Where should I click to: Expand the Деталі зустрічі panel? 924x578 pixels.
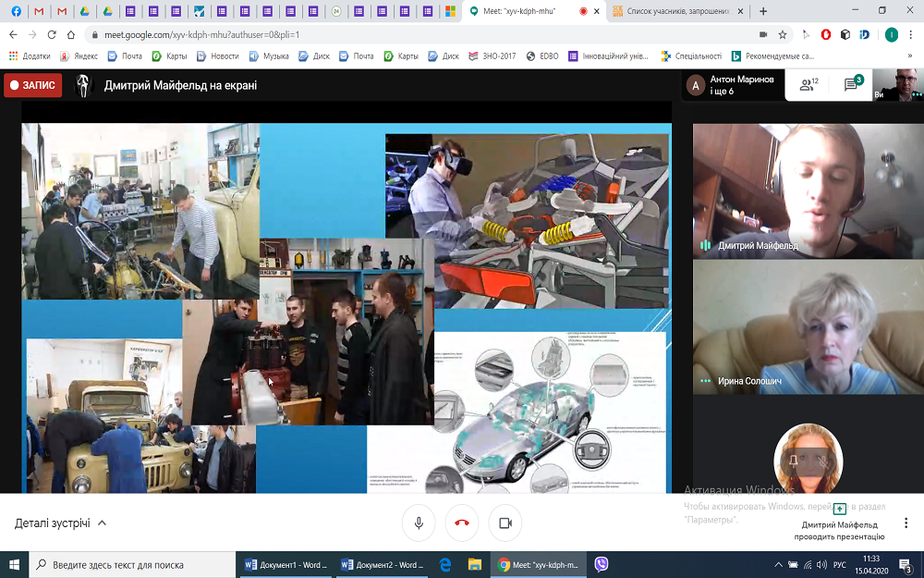click(x=61, y=523)
